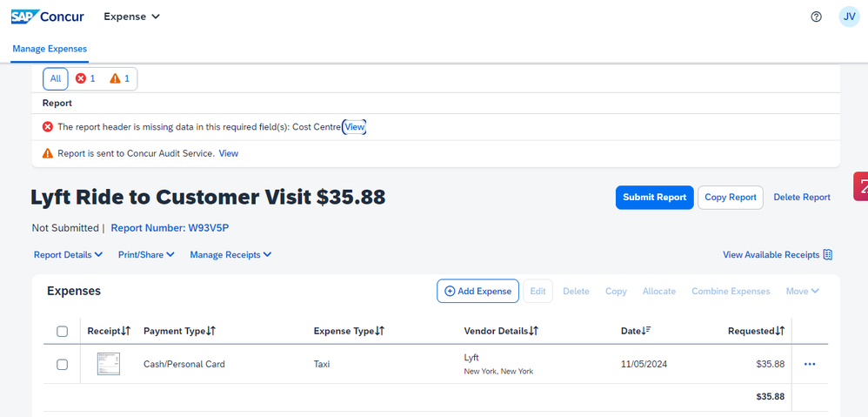Click the SAP Concur logo
This screenshot has width=868, height=417.
(x=48, y=17)
